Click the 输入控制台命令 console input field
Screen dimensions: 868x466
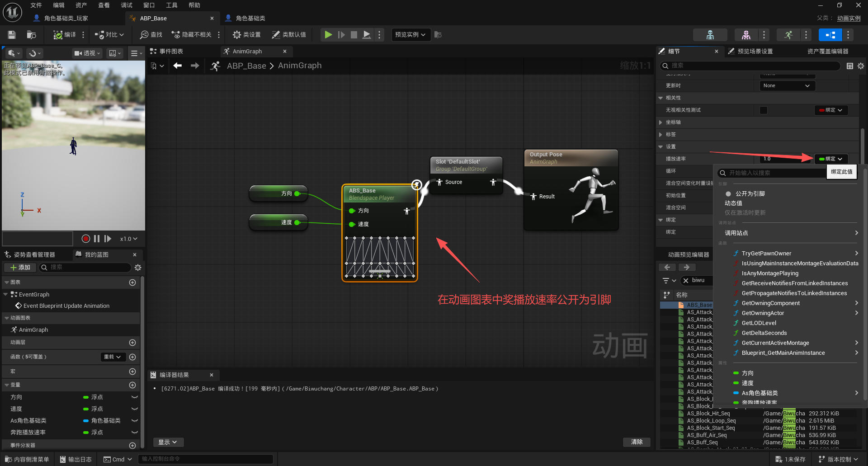coord(205,459)
